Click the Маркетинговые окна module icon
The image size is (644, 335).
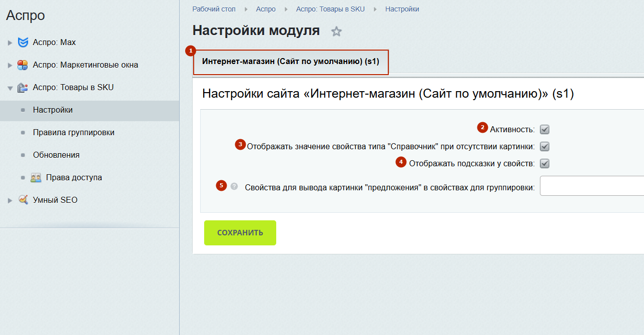(x=23, y=65)
